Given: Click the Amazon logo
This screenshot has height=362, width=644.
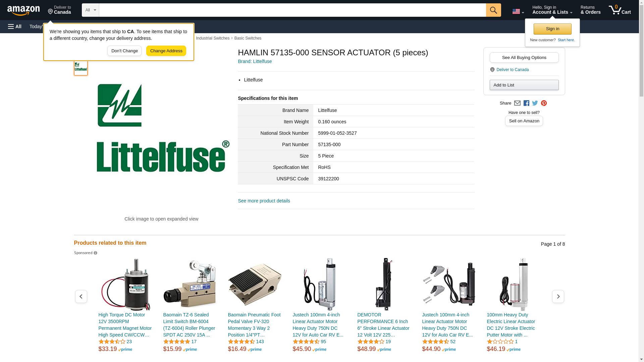Looking at the screenshot, I should 23,10.
